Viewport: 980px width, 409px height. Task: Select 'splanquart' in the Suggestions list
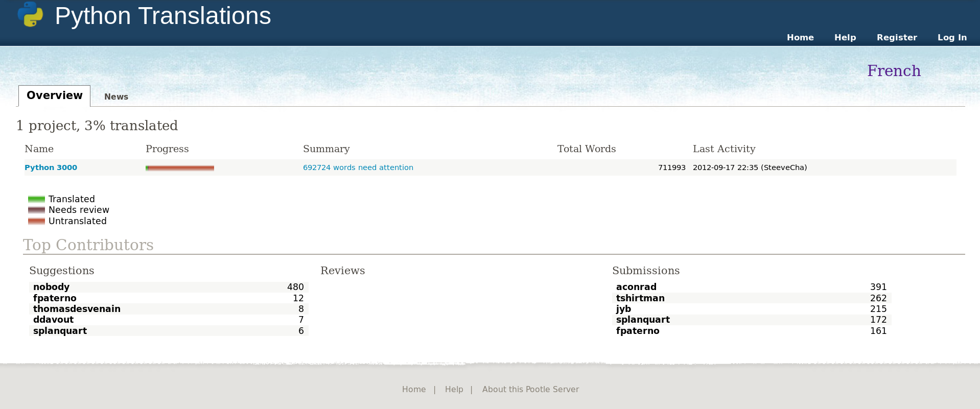coord(60,331)
